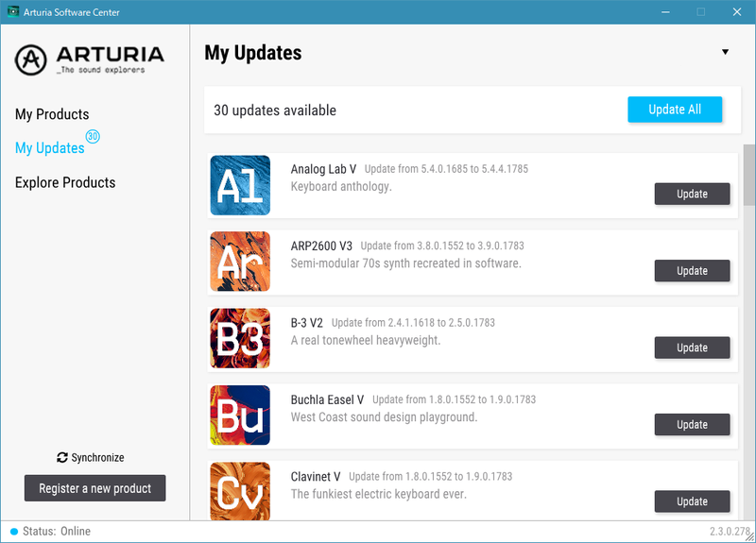Click Register a new product

tap(95, 488)
